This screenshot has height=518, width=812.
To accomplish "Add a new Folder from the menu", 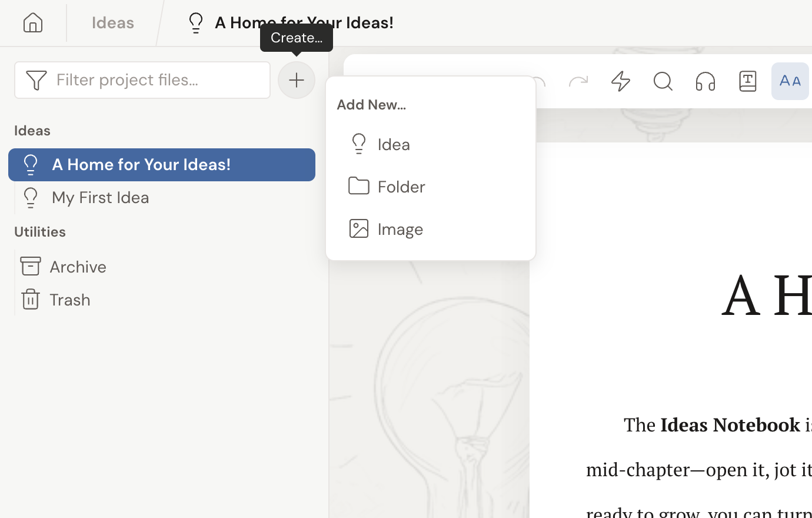I will [x=431, y=187].
